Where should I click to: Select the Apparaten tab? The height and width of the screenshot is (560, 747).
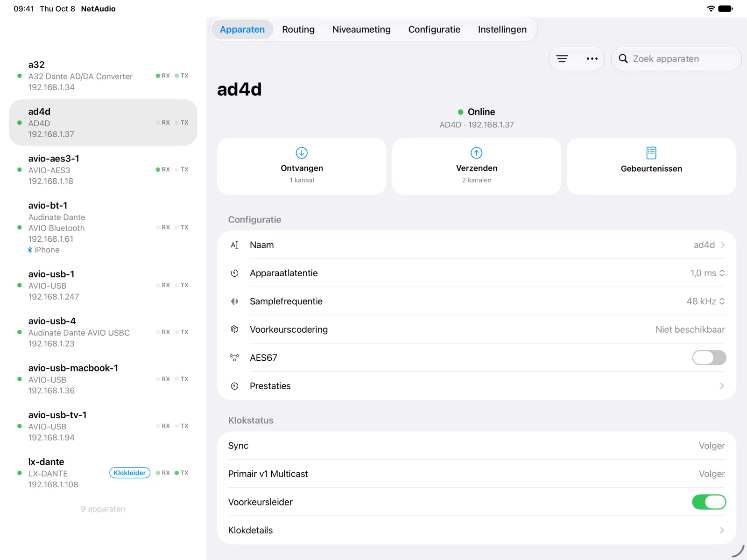click(242, 29)
